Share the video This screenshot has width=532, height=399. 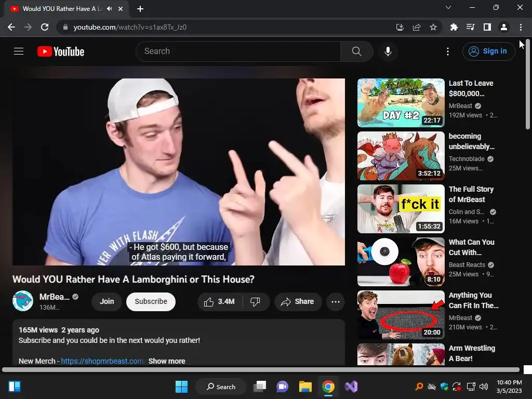click(x=298, y=302)
